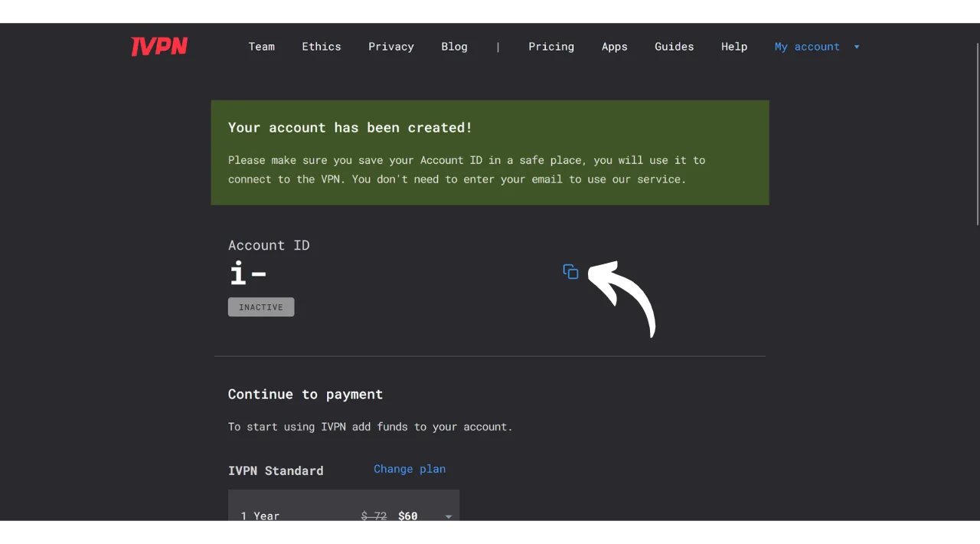Viewport: 980px width, 544px height.
Task: Open the My account link
Action: [807, 47]
